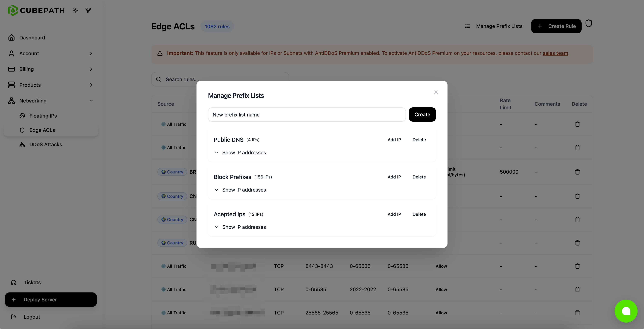Image resolution: width=644 pixels, height=329 pixels.
Task: Click trash icon for the 25565-25565 rule
Action: pos(577,313)
